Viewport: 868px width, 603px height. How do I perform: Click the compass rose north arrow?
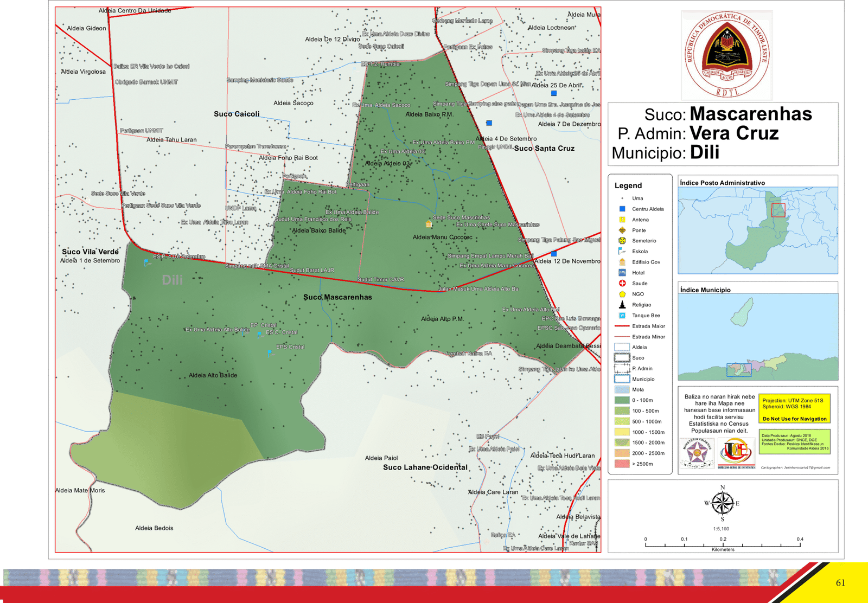pos(722,504)
